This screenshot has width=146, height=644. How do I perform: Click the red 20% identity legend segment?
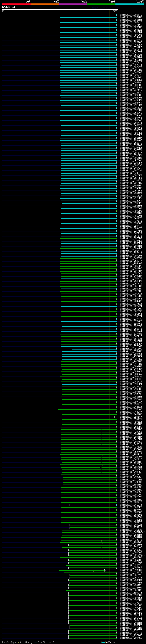point(16,4)
